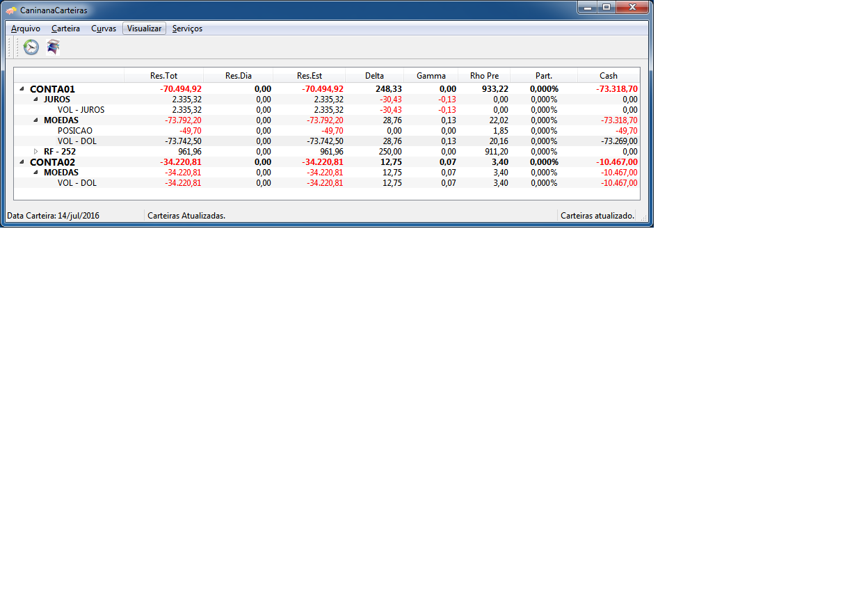Click RF - 252 Rho Pre value 911,20
The width and height of the screenshot is (868, 593).
click(x=497, y=152)
